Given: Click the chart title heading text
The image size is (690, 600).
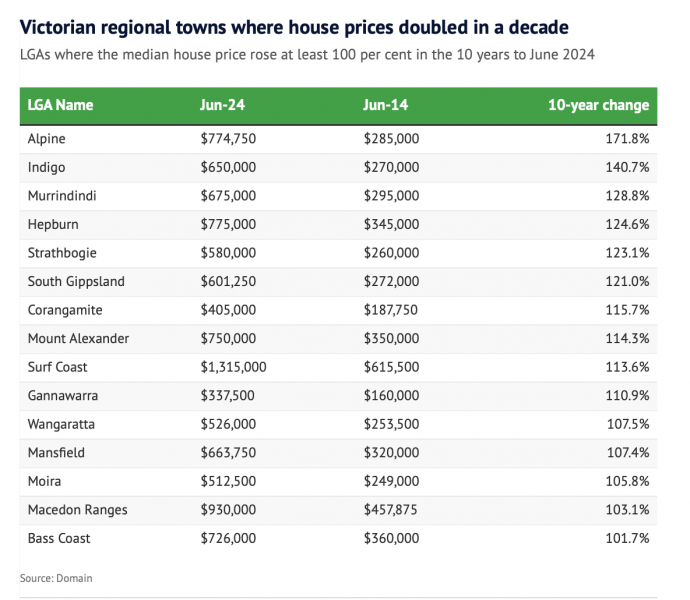Looking at the screenshot, I should tap(302, 25).
